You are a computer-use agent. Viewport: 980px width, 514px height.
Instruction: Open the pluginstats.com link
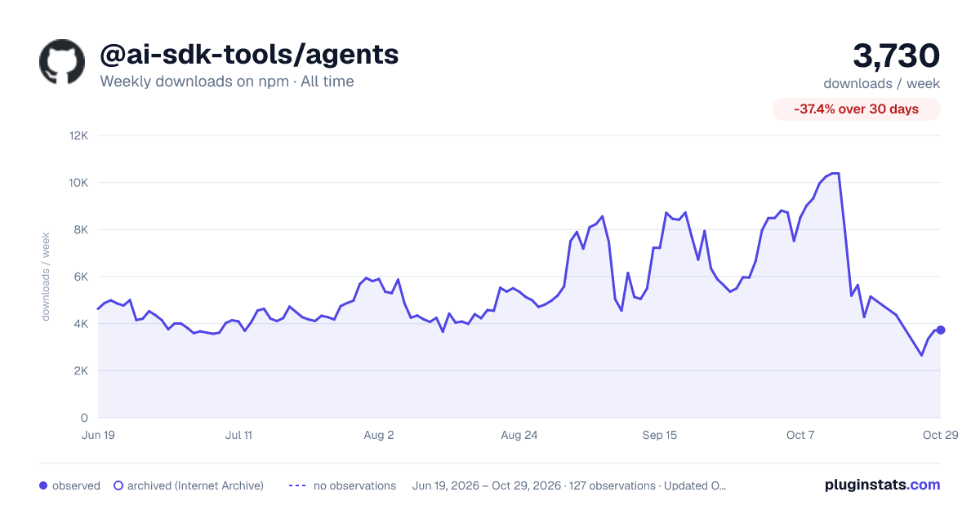(x=883, y=485)
